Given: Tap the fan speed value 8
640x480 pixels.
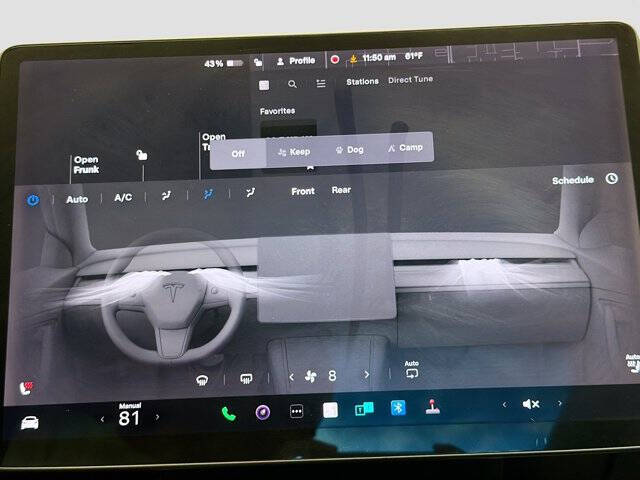Looking at the screenshot, I should click(x=332, y=376).
